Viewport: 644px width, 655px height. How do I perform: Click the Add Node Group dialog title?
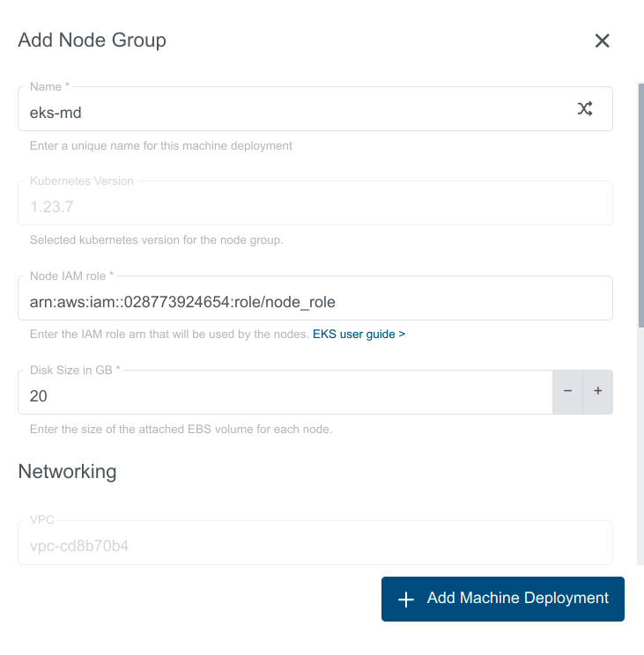92,40
